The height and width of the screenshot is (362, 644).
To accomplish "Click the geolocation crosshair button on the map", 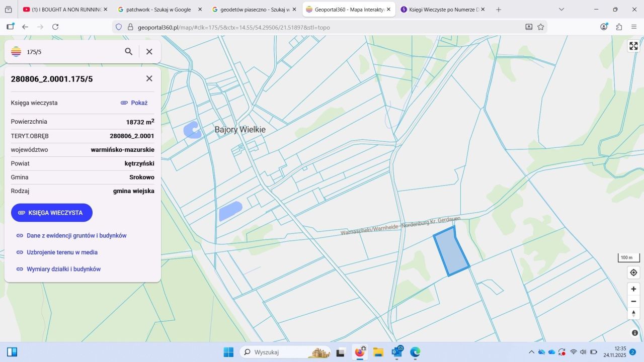I will (x=633, y=272).
